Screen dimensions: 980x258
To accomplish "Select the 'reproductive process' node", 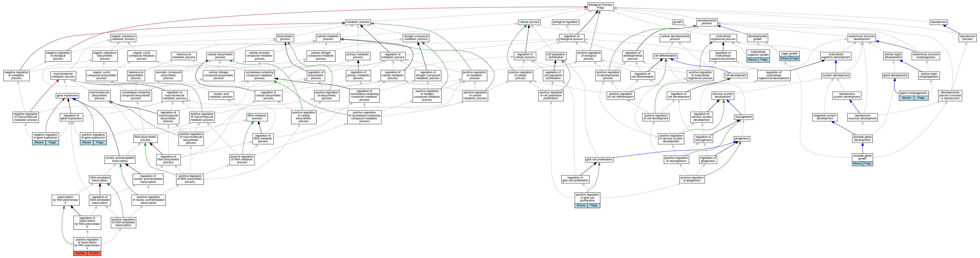I will (968, 38).
